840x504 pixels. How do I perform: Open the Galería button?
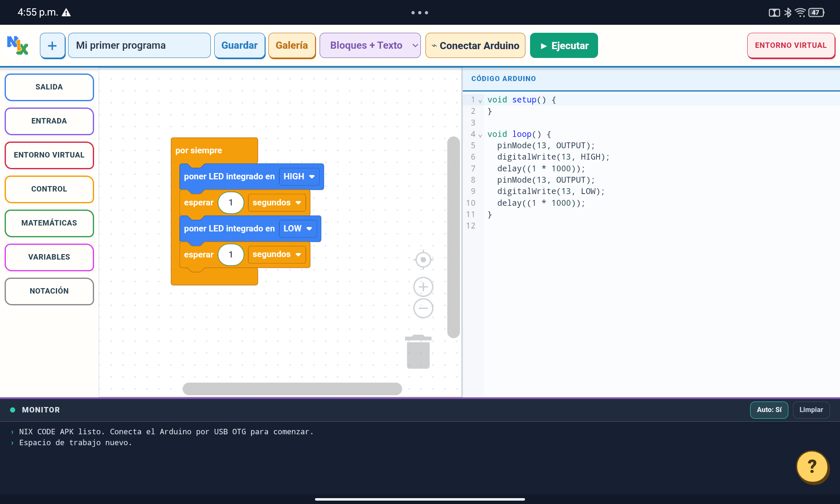pos(292,45)
